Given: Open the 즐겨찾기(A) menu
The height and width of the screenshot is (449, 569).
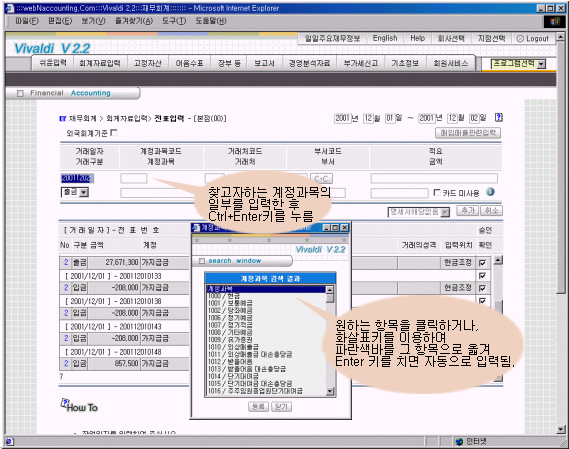Looking at the screenshot, I should [x=134, y=21].
